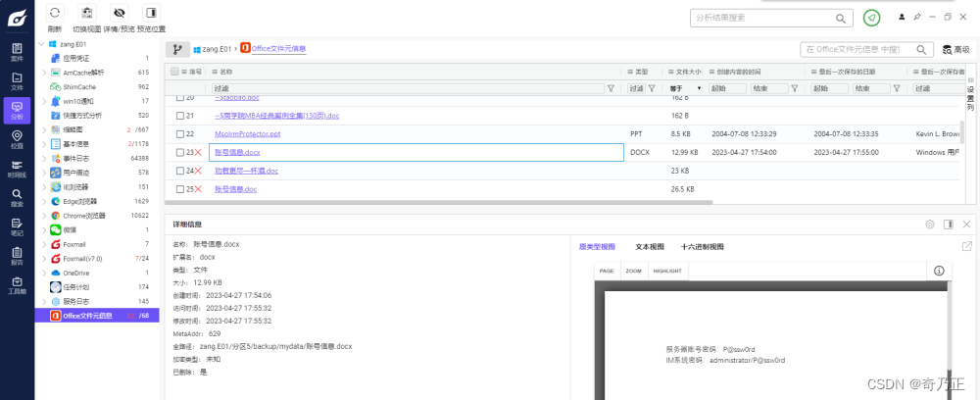Expand the win10通知 tree node

point(44,101)
